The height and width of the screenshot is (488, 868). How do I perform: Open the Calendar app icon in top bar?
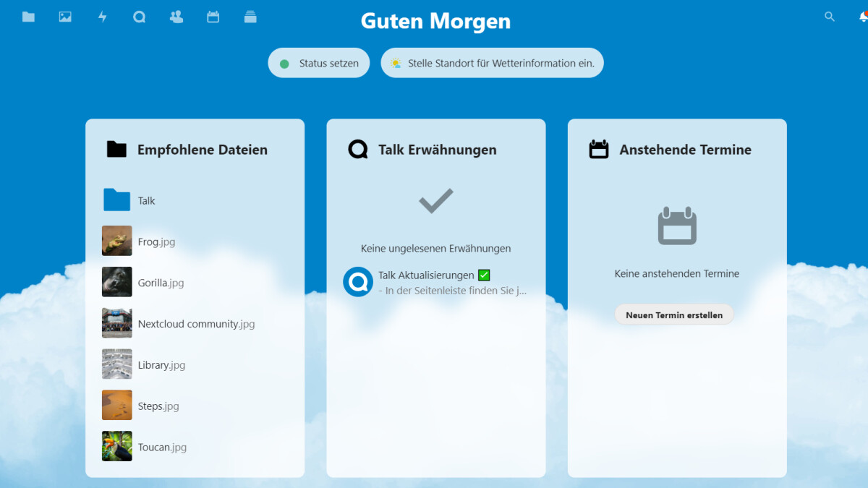(x=213, y=17)
